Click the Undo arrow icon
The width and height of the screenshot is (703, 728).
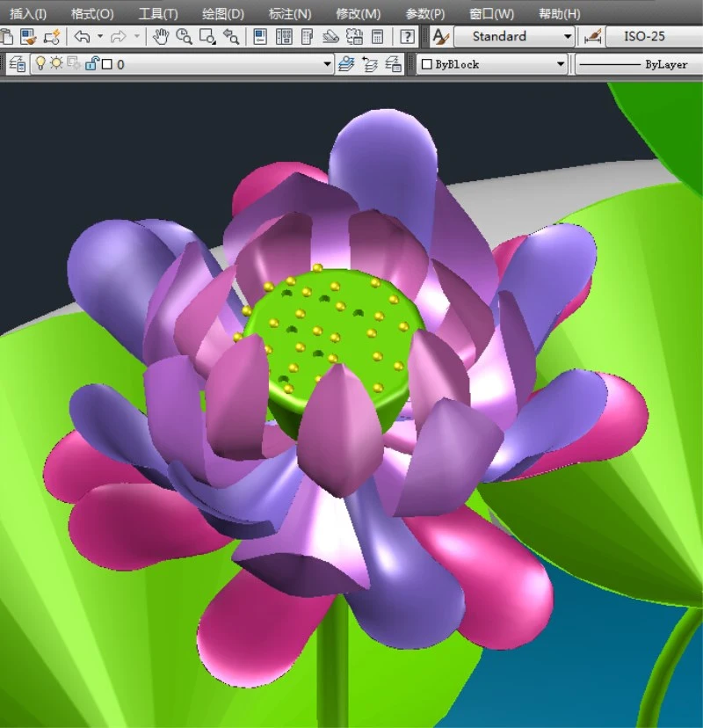[x=83, y=36]
